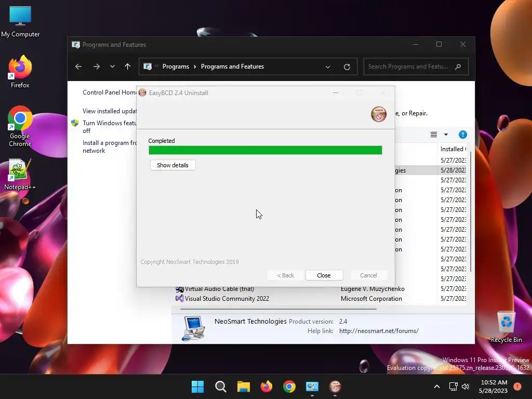Go up one folder level
The height and width of the screenshot is (399, 532).
coord(128,66)
